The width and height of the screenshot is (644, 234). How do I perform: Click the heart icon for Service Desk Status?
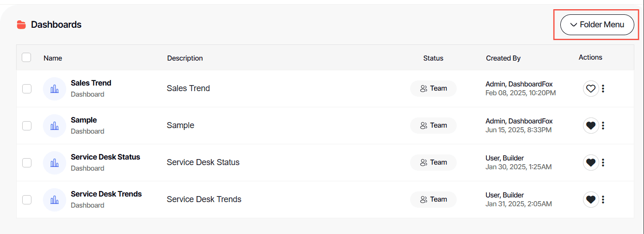[x=591, y=162]
